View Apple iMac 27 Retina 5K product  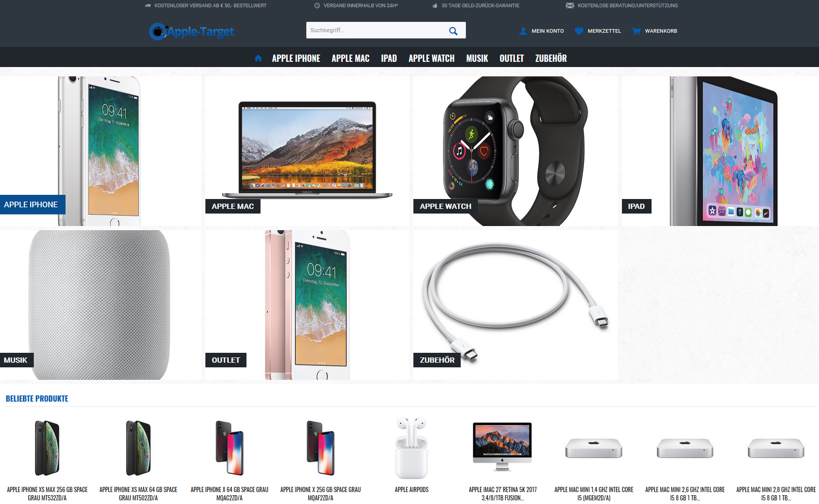502,494
